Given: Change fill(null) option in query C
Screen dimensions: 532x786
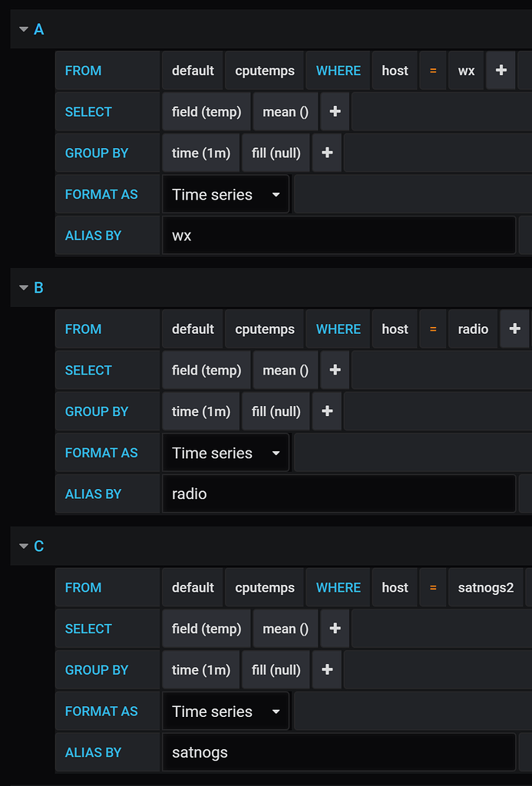Looking at the screenshot, I should 276,669.
